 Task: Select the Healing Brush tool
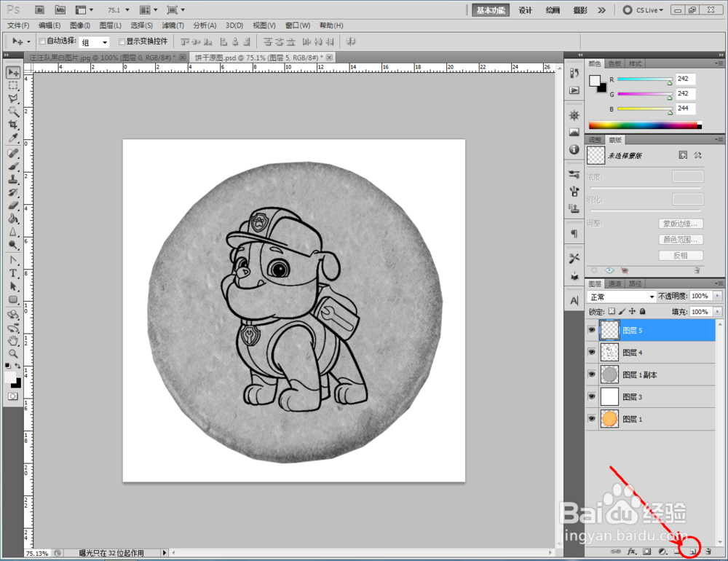(x=13, y=154)
